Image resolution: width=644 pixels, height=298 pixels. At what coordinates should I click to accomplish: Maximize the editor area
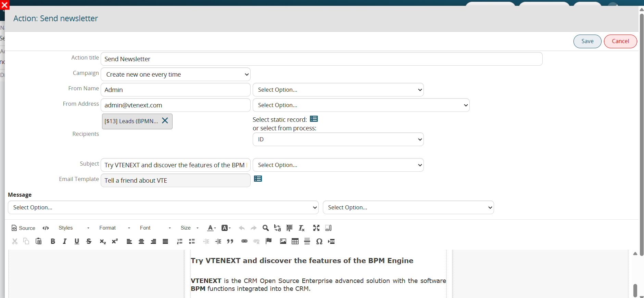[316, 228]
